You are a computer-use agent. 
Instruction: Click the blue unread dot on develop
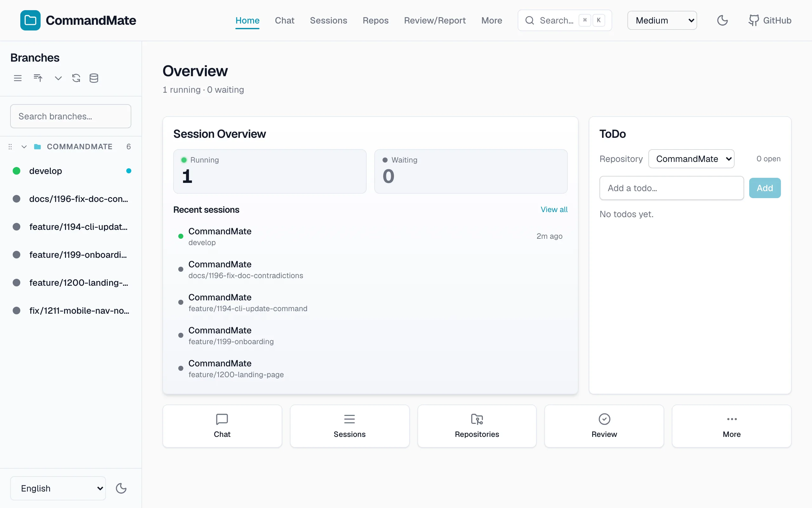coord(128,171)
